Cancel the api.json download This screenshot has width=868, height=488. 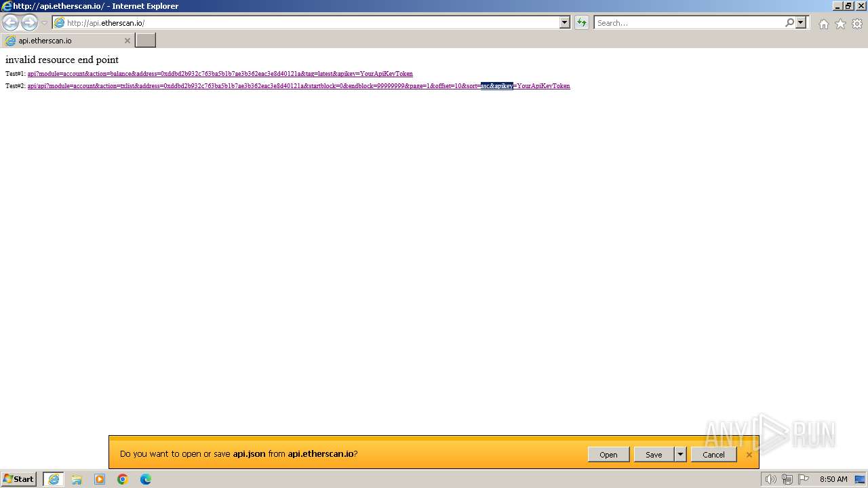713,455
